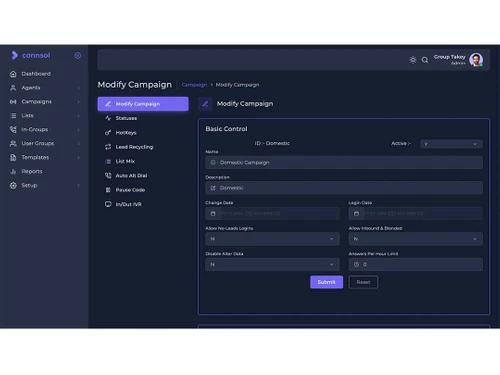Click the List Mix icon
This screenshot has width=500, height=375.
[x=108, y=161]
